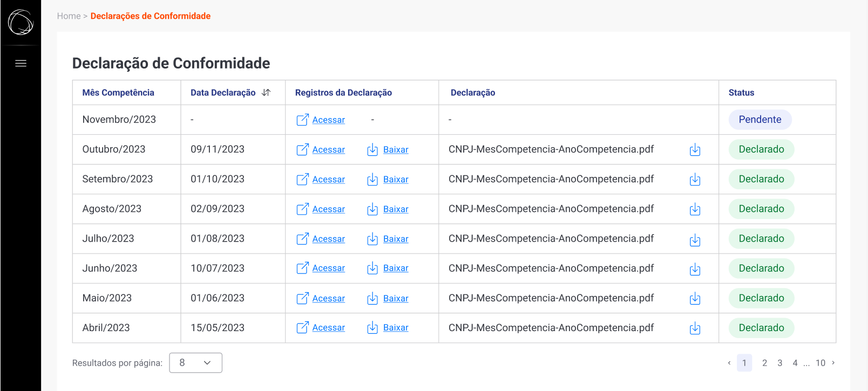
Task: Click Baixar link for Setembro/2023
Action: [396, 179]
